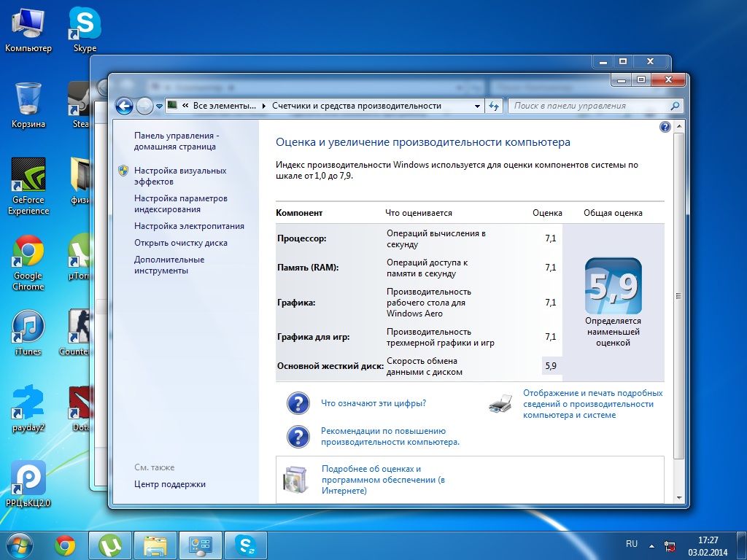
Task: Click the vertical scrollbar thumb
Action: [x=678, y=295]
